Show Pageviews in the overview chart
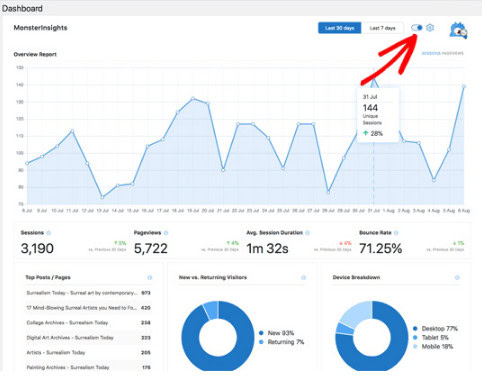The image size is (482, 378). 453,53
